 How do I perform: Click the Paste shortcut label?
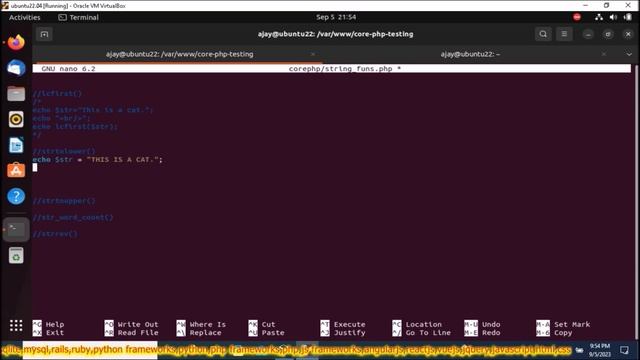click(x=273, y=333)
